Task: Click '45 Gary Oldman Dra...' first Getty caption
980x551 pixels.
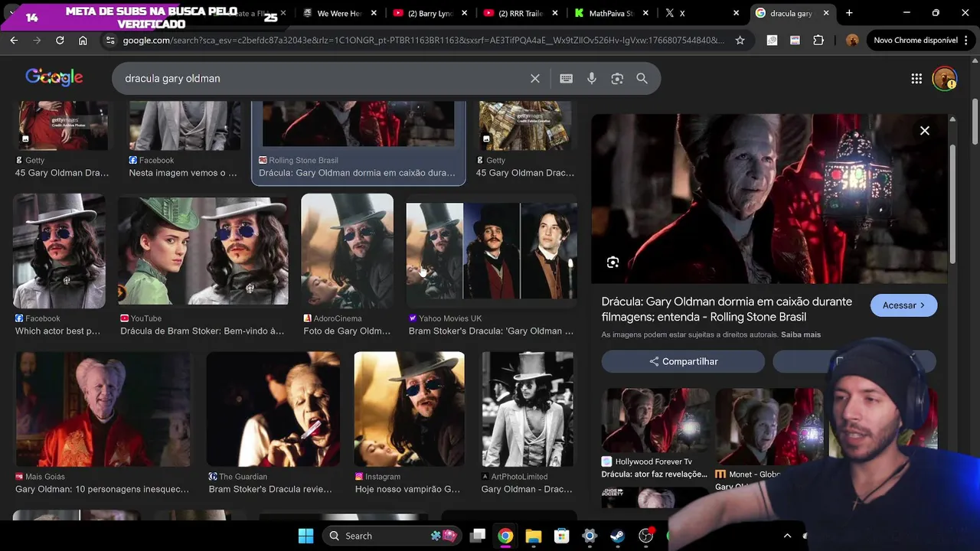Action: (62, 173)
